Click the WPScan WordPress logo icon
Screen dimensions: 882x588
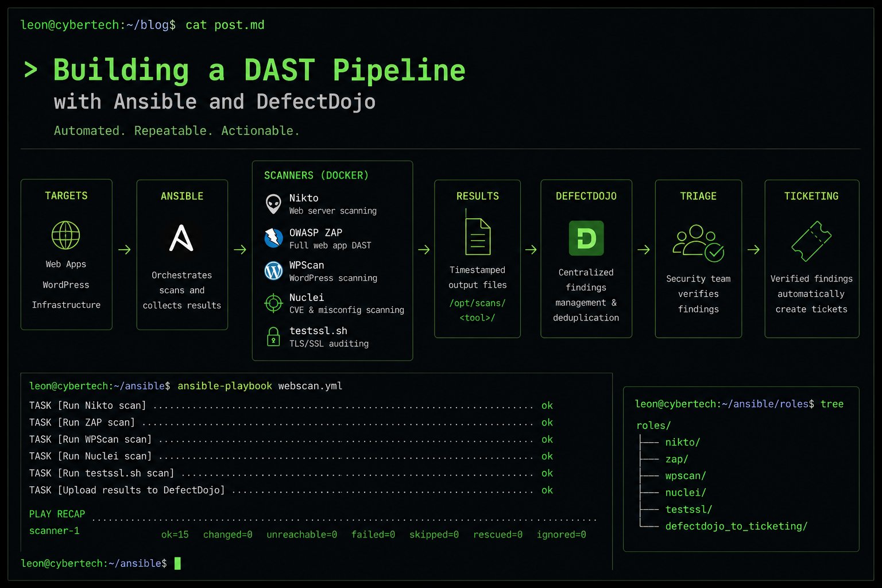[x=273, y=270]
